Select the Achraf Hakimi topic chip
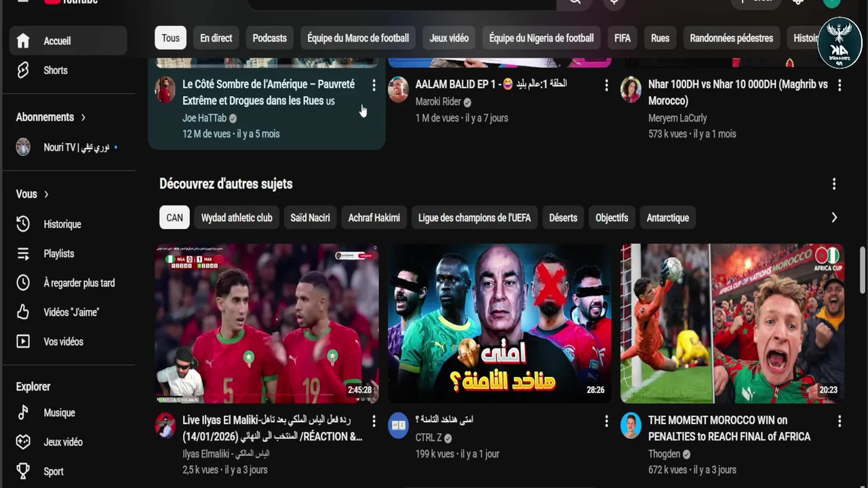 (374, 218)
